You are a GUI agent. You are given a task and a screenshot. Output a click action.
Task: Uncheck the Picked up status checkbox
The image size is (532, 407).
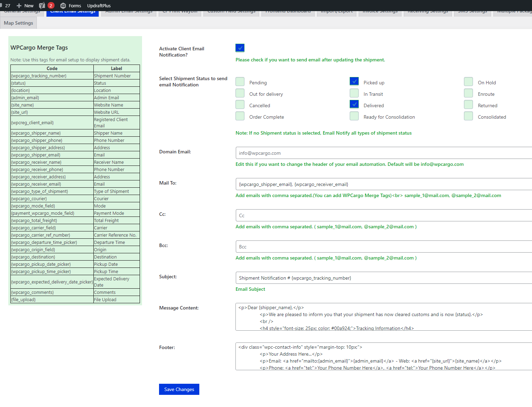point(354,82)
